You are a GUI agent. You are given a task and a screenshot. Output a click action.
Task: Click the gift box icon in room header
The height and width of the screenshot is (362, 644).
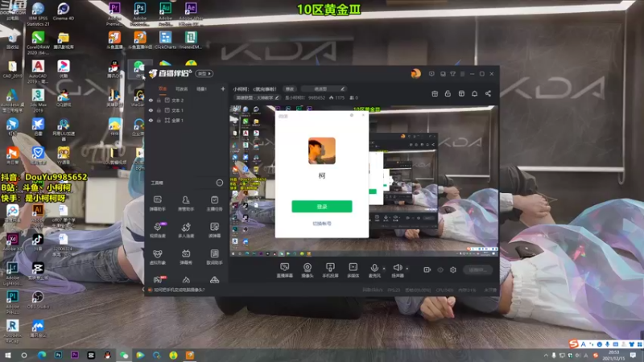click(x=435, y=93)
